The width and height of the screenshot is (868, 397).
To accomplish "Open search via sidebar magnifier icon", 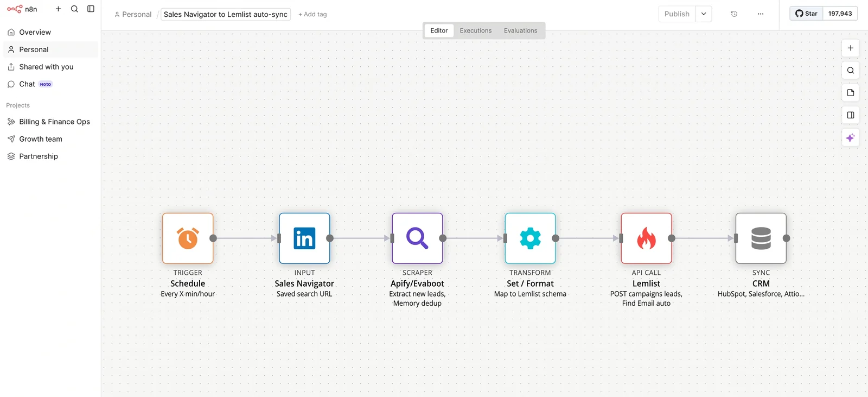I will 74,9.
